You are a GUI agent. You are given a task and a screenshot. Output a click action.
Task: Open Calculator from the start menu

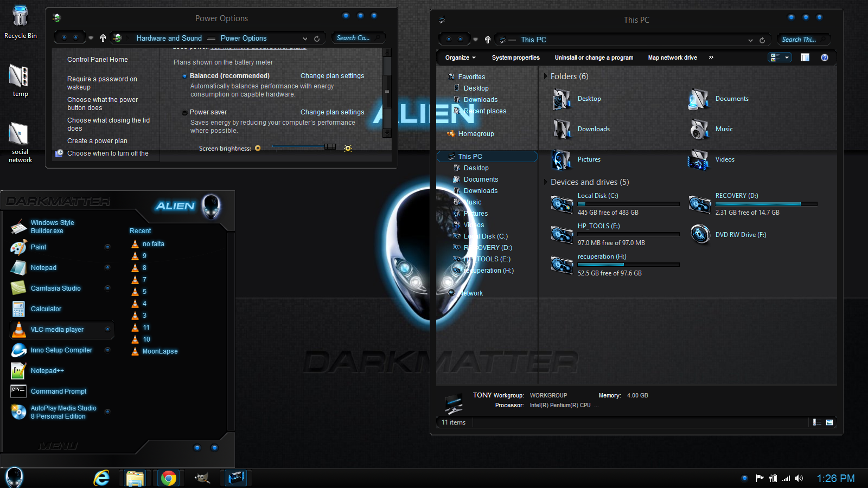(46, 309)
